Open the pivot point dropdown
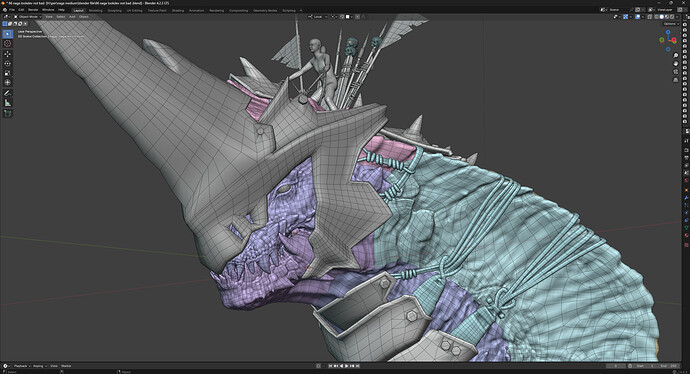Screen dimensions: 690x374 point(334,17)
